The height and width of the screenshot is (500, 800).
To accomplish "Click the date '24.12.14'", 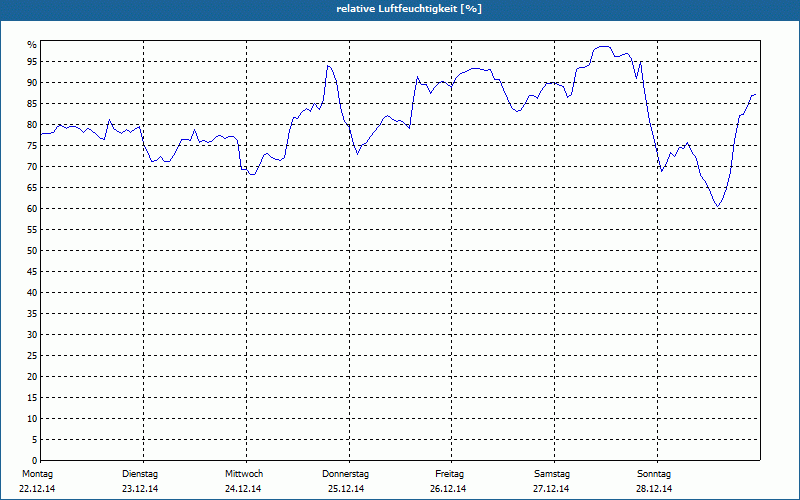I will 243,489.
